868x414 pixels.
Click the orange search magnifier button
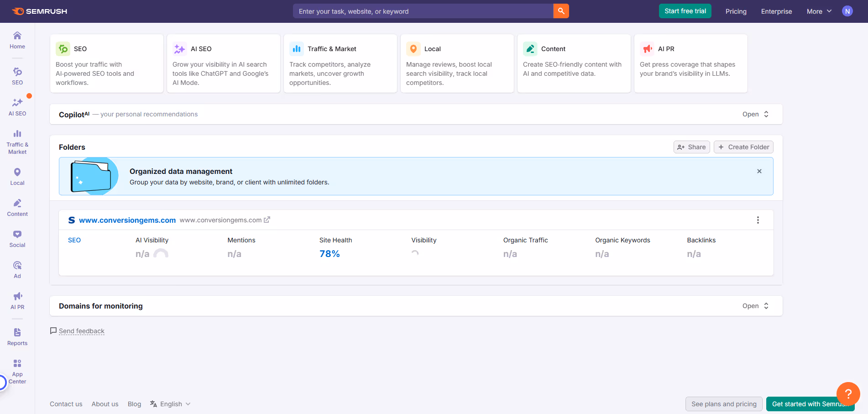(x=561, y=11)
